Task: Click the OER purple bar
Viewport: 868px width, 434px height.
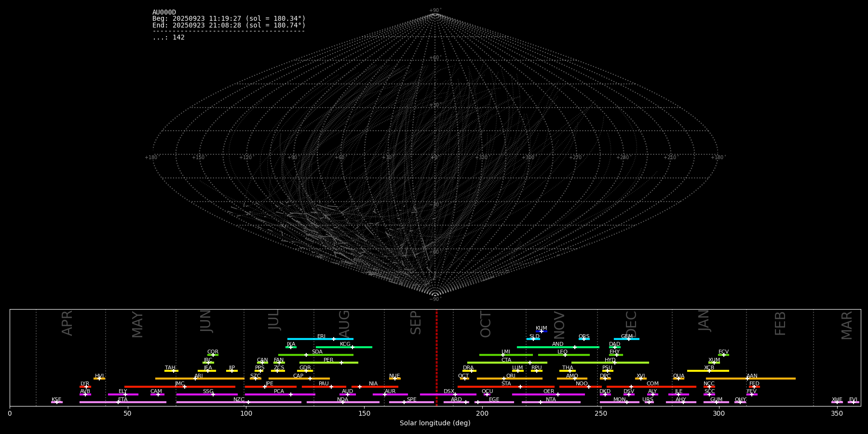Action: [548, 394]
